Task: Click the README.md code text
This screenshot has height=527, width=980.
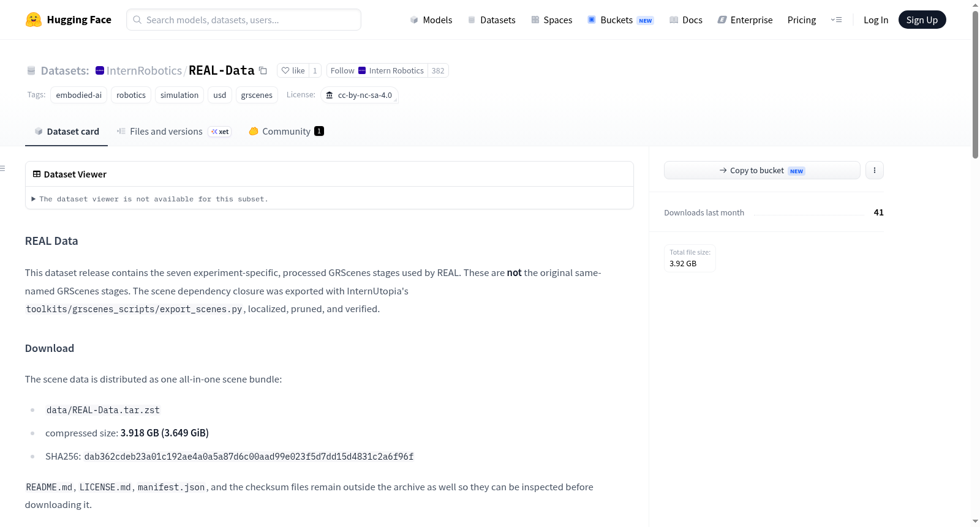Action: point(50,487)
